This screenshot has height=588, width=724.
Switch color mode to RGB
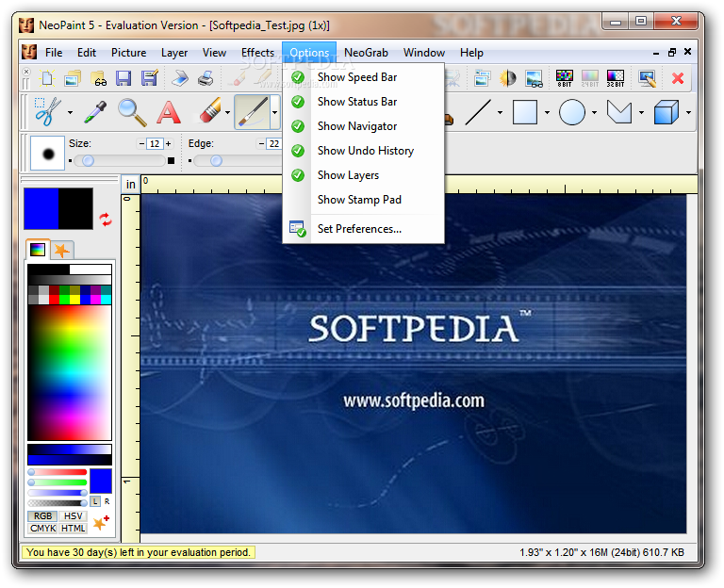(43, 516)
